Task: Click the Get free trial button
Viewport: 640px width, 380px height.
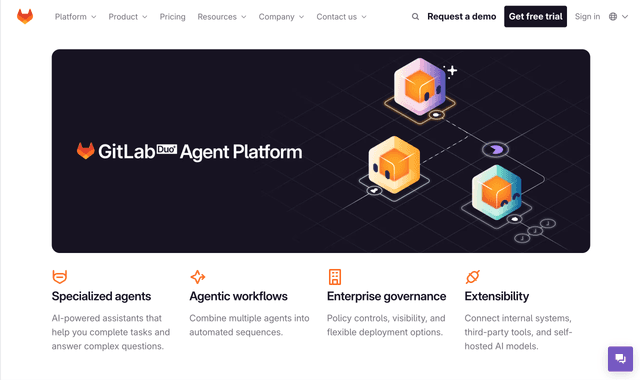Action: 535,16
